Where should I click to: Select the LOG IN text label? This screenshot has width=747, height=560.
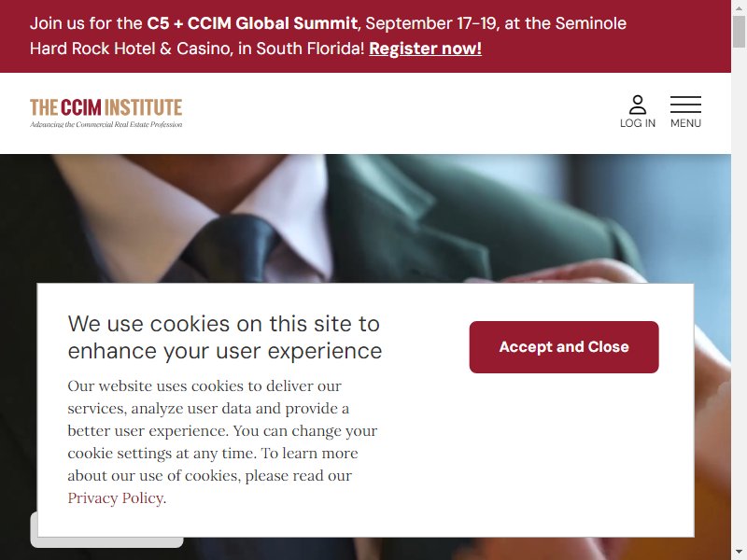[638, 123]
